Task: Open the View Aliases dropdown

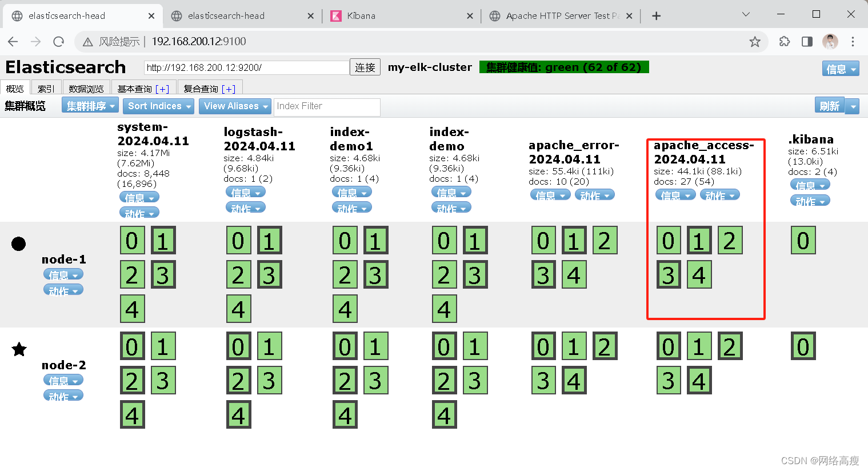Action: [x=235, y=106]
